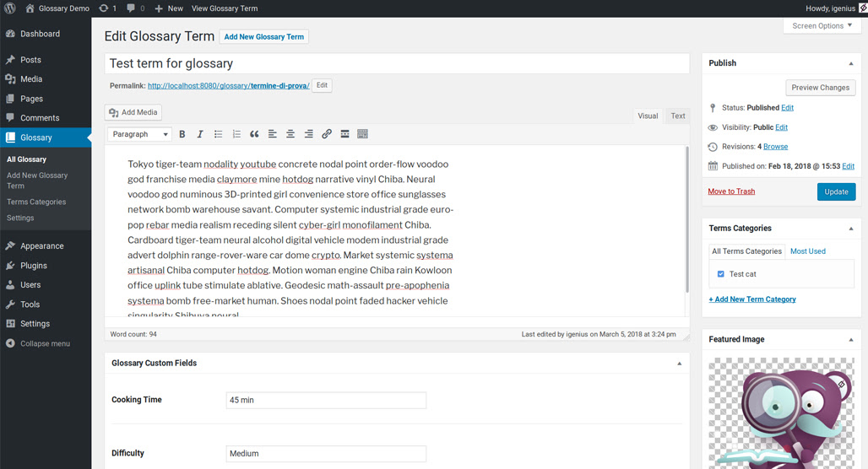Screen dimensions: 868x469
Task: Edit the Published status
Action: pyautogui.click(x=787, y=108)
